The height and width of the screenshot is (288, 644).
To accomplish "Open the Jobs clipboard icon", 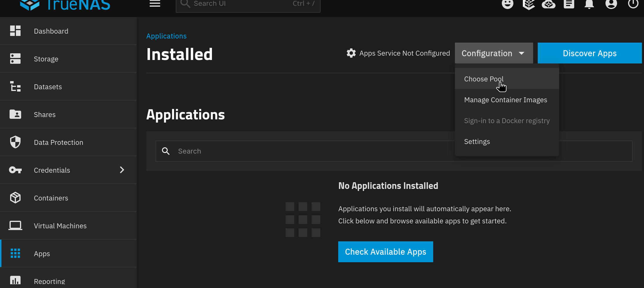I will (x=569, y=4).
